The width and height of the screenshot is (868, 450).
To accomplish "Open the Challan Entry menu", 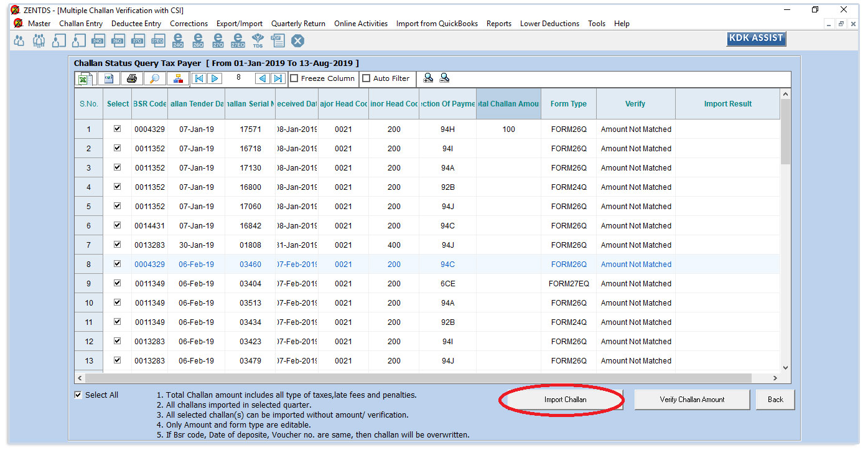I will tap(81, 24).
